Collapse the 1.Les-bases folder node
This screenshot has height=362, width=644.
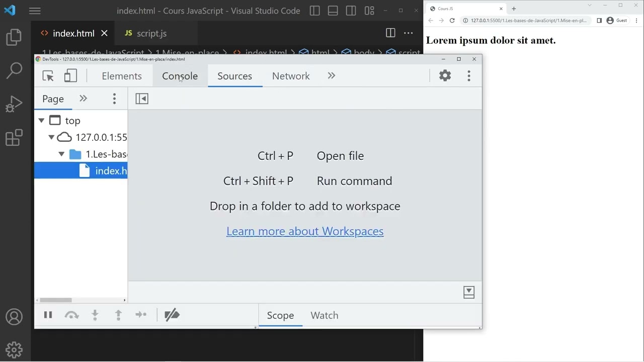point(61,154)
